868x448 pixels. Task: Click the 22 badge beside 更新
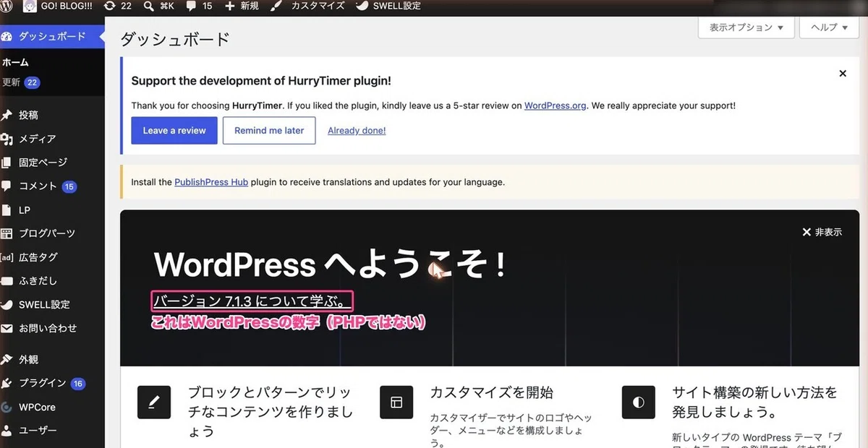pos(32,82)
